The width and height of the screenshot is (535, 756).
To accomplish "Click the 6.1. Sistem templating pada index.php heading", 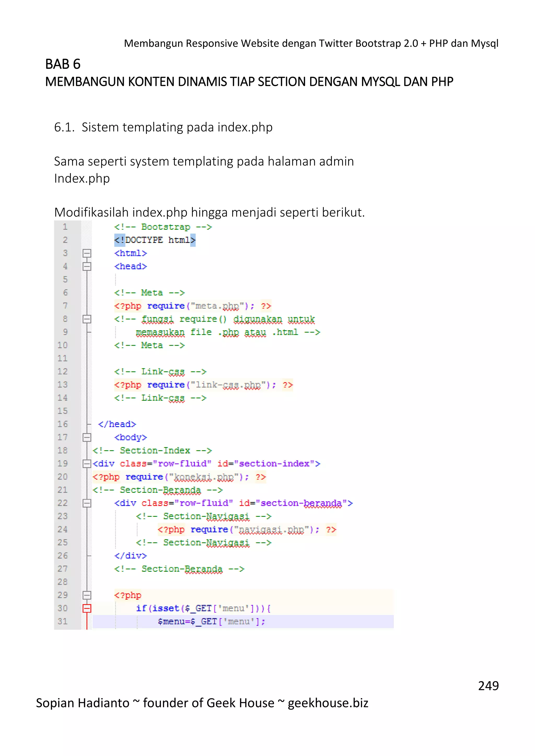I will click(163, 127).
